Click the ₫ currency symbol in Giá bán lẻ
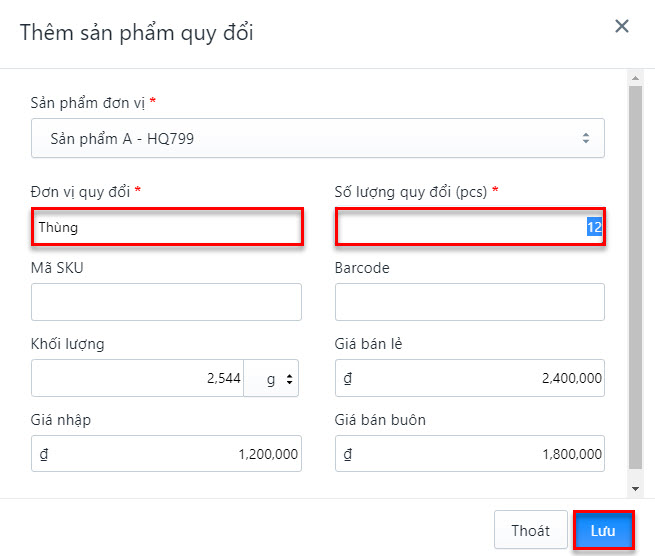 click(348, 378)
